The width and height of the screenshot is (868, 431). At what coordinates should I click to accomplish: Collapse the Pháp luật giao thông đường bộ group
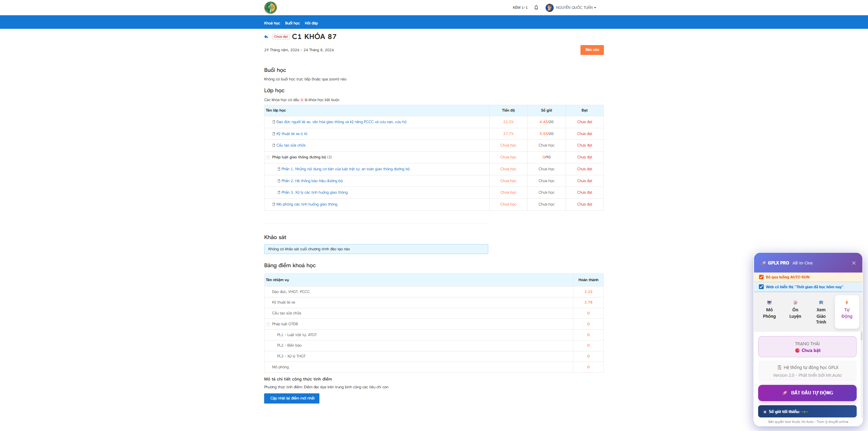point(268,157)
